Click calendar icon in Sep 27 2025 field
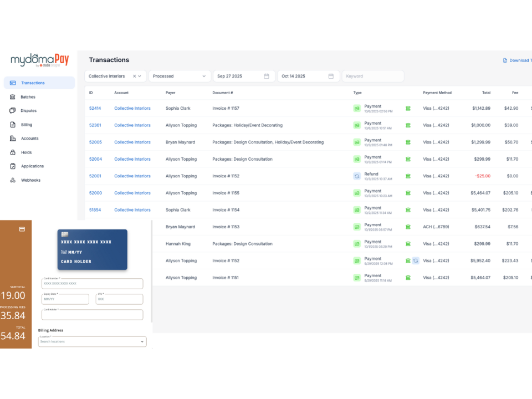The width and height of the screenshot is (532, 399). 267,76
